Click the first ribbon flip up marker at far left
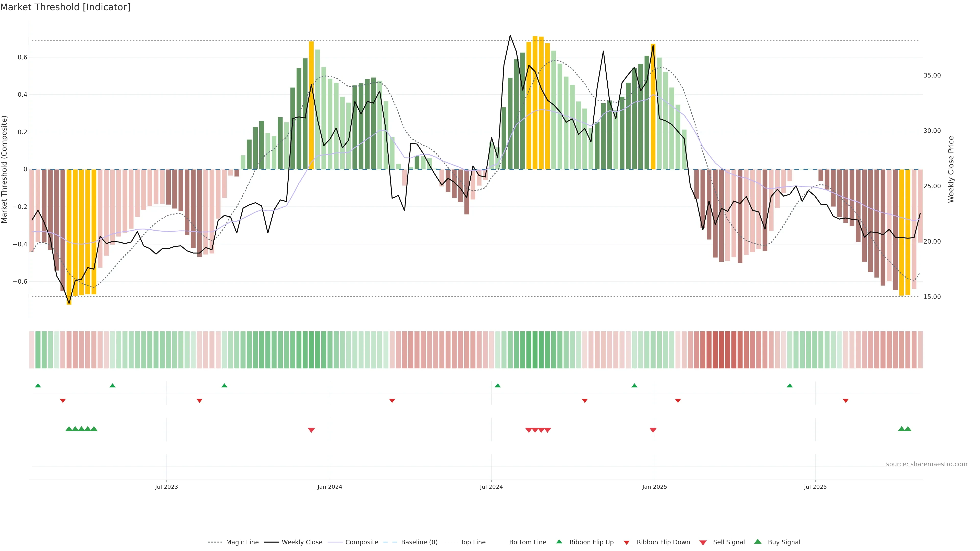This screenshot has height=551, width=980. coord(38,386)
